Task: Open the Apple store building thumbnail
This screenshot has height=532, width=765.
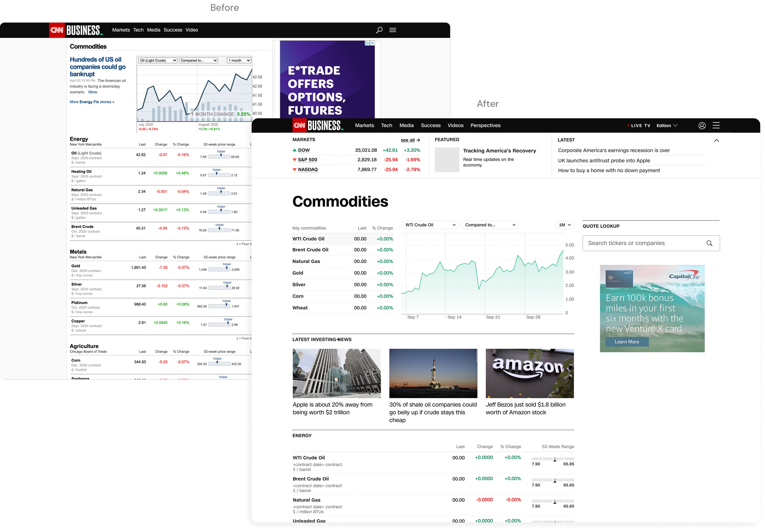Action: click(x=336, y=374)
